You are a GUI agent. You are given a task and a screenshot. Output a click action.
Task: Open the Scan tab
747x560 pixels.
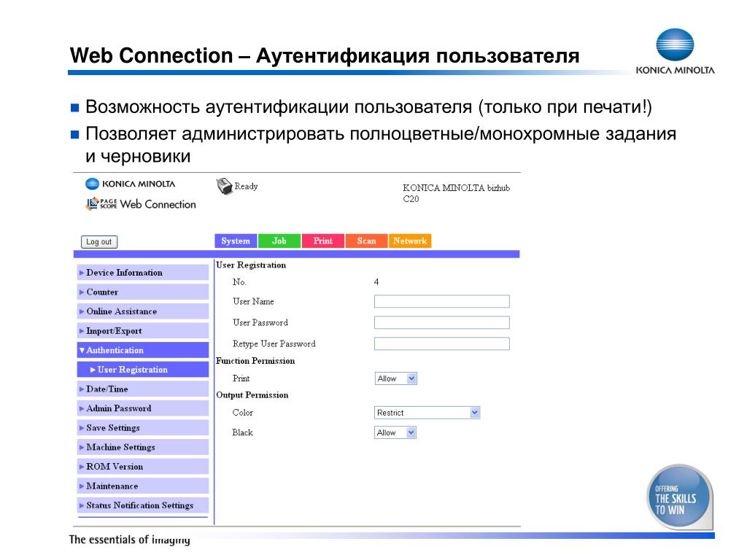[366, 241]
